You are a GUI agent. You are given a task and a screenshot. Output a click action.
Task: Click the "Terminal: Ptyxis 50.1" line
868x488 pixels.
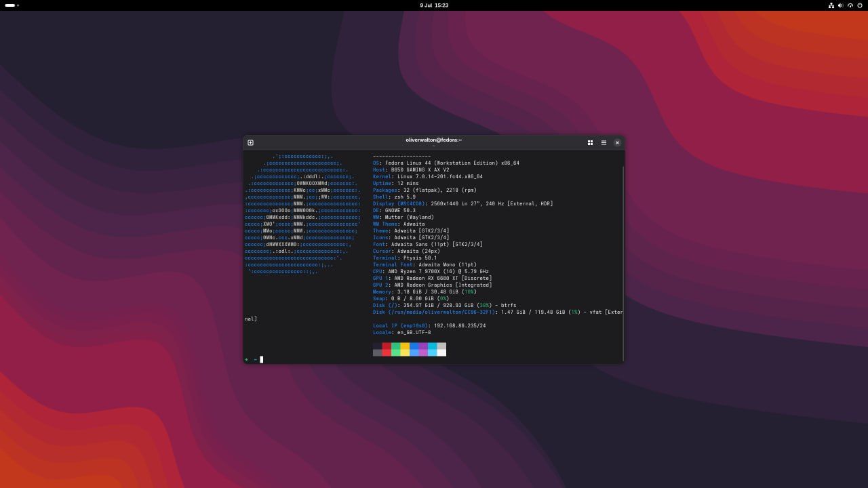coord(405,258)
